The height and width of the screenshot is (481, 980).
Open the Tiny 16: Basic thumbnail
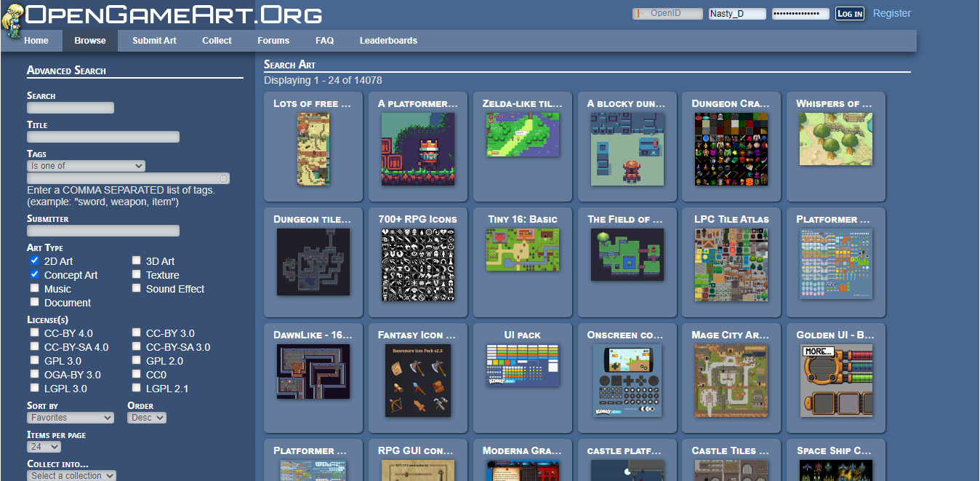[x=523, y=250]
